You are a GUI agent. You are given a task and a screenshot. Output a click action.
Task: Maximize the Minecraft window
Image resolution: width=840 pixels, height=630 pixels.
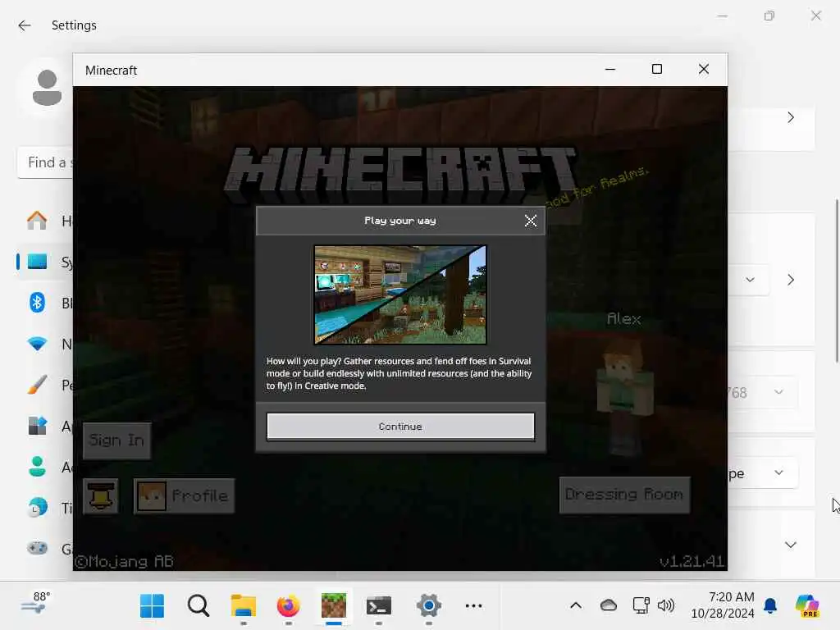657,70
